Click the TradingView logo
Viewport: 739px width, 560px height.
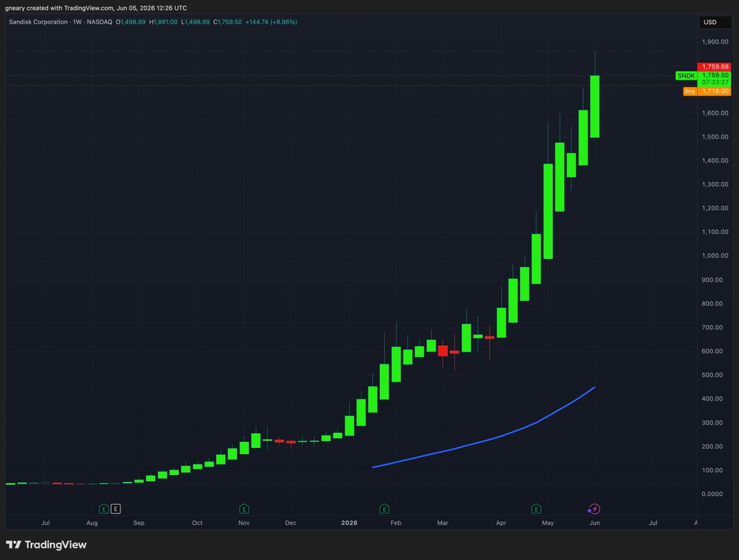(x=46, y=545)
